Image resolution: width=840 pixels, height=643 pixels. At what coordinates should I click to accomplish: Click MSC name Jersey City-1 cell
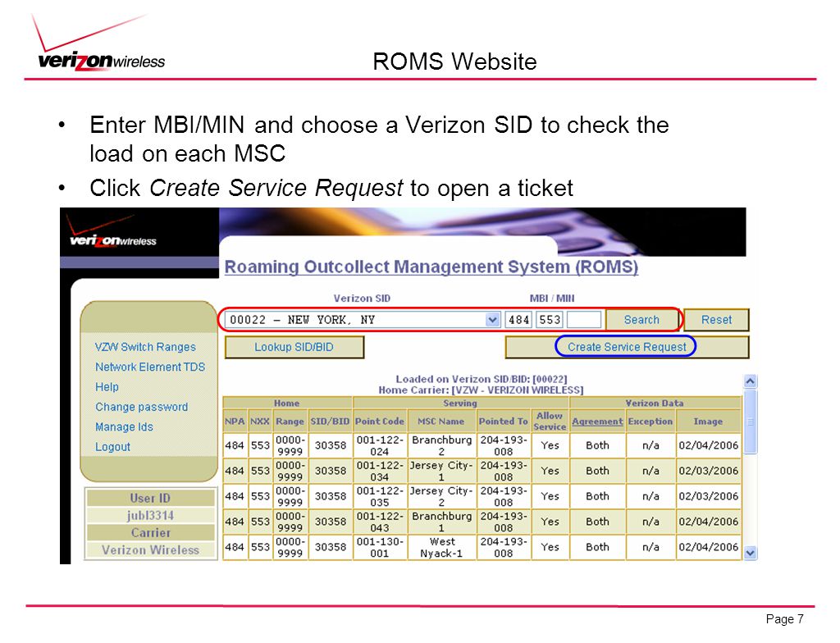441,471
